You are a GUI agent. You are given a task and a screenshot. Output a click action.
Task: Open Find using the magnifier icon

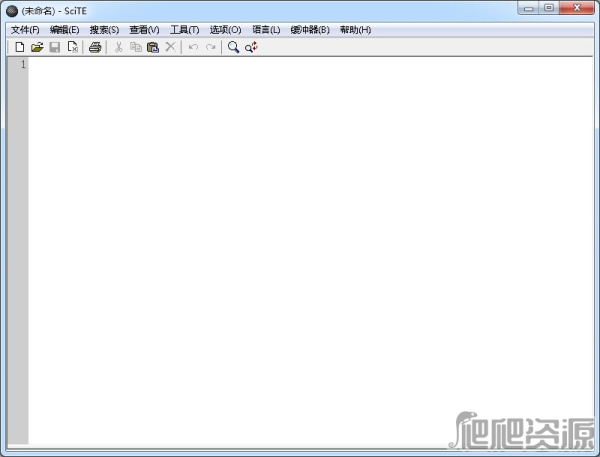233,47
